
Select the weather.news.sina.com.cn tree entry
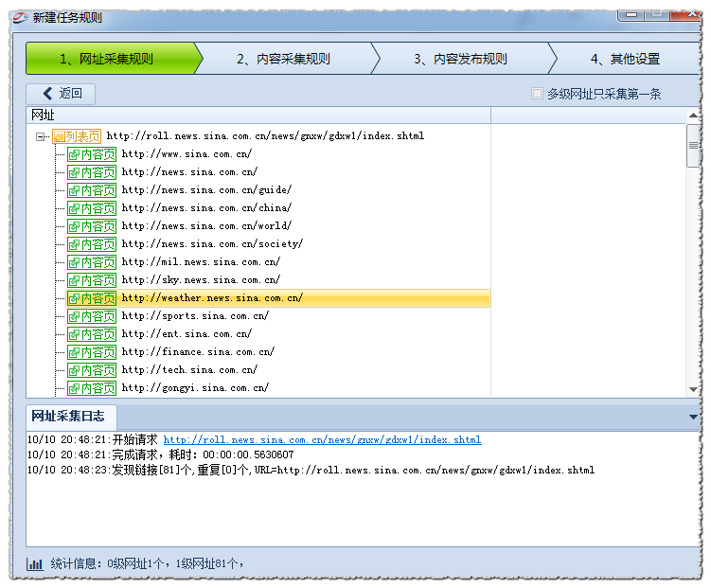[212, 298]
